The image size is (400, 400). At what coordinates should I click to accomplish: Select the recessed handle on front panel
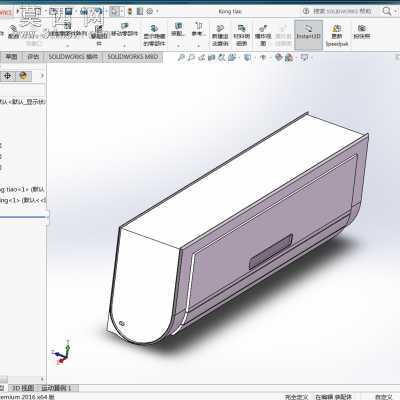pos(271,251)
